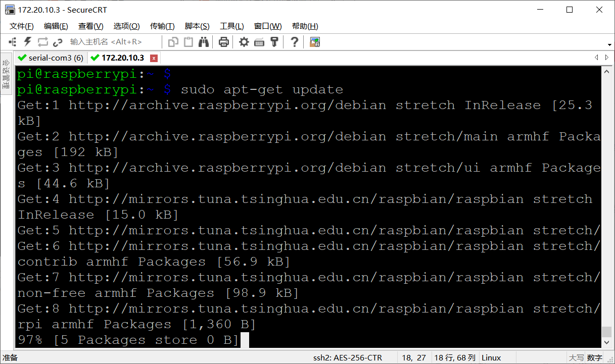Open the 文件(F) menu
615x364 pixels.
(21, 26)
